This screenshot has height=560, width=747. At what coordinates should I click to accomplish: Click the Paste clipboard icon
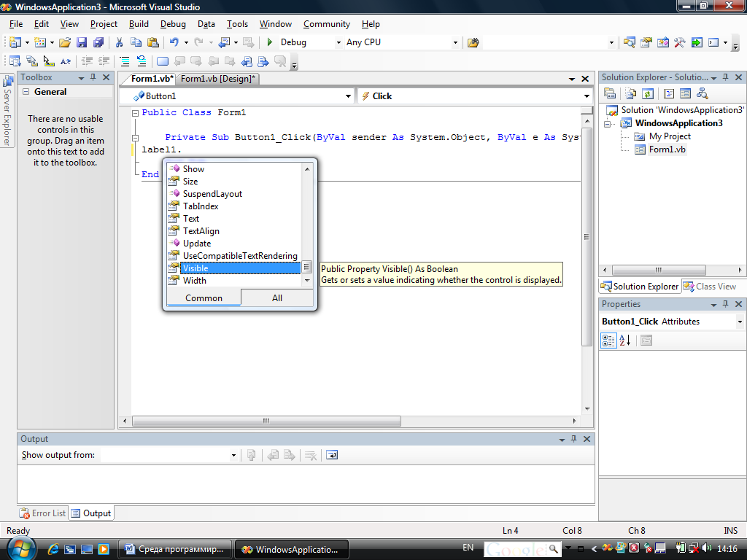[153, 42]
